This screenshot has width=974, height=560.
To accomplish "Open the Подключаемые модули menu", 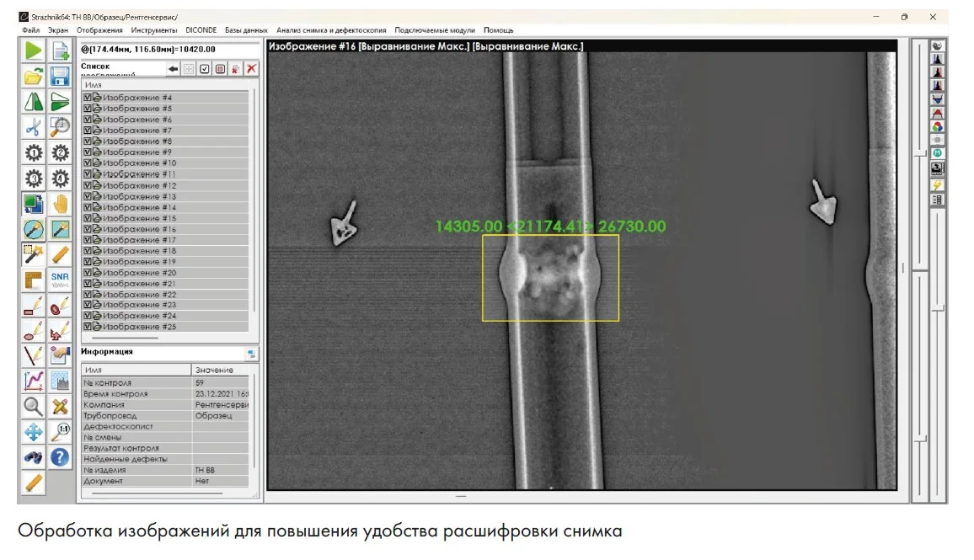I will [x=434, y=29].
